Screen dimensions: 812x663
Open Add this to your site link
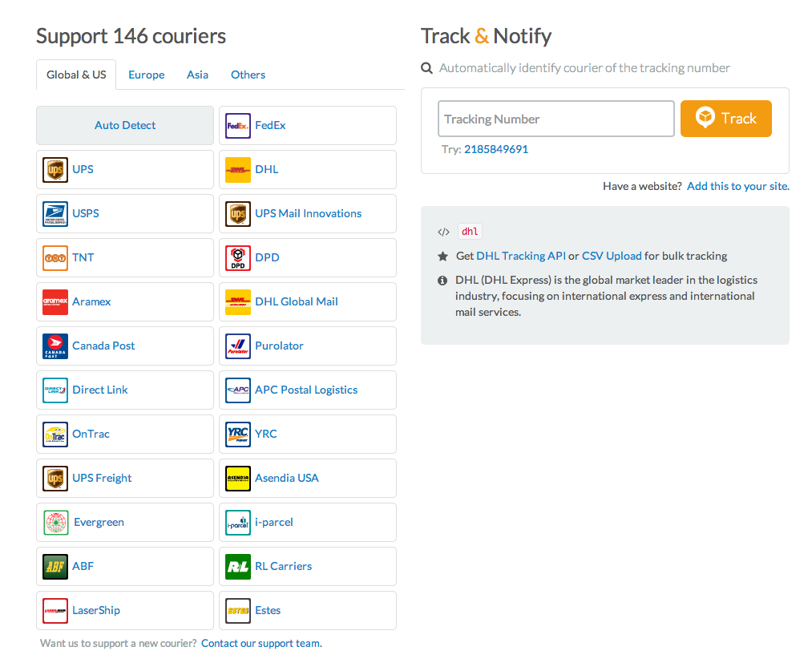tap(738, 186)
